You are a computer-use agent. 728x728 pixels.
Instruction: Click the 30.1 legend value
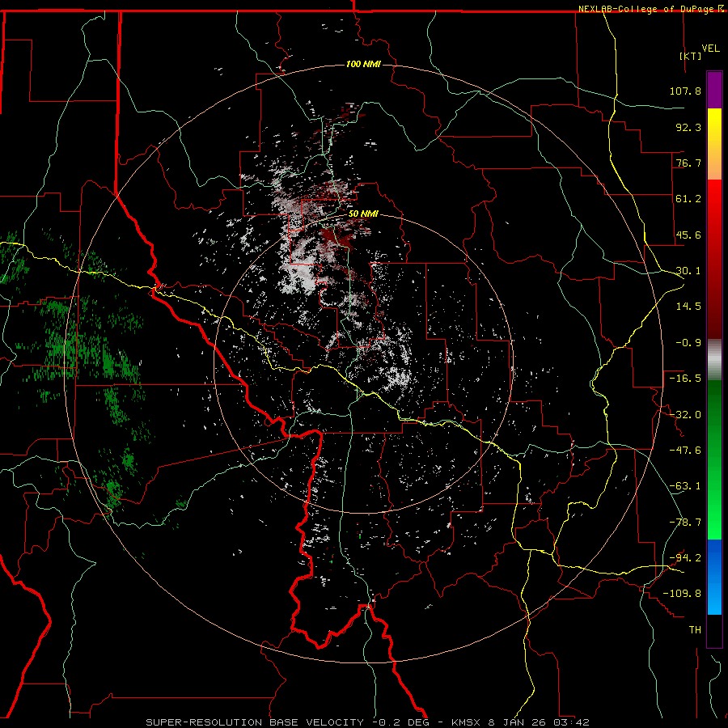point(688,271)
